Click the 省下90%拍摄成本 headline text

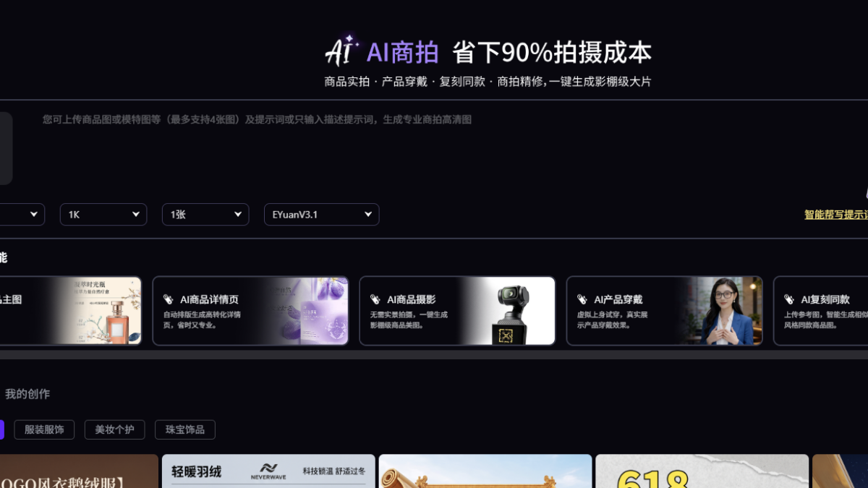(552, 52)
